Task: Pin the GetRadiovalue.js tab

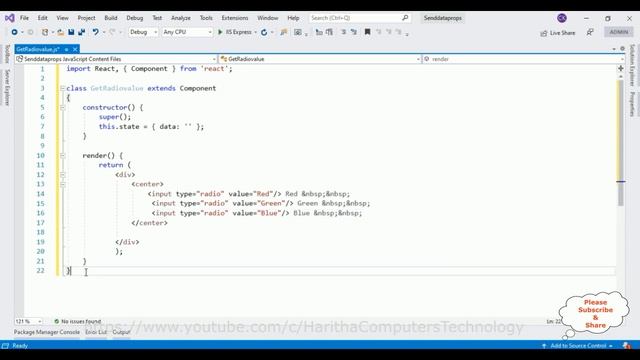Action: (x=66, y=49)
